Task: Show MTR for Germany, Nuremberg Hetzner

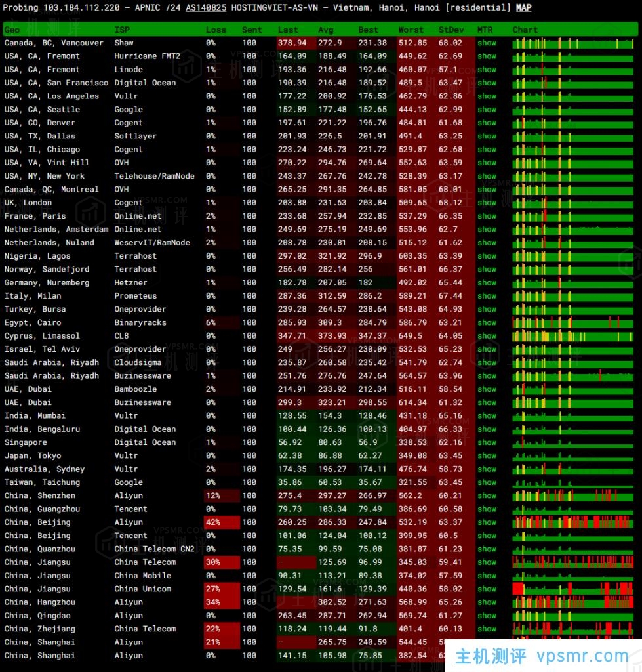Action: (487, 282)
